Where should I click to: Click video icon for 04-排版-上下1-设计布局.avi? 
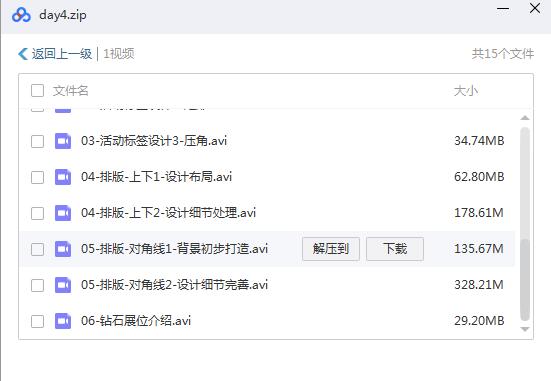pyautogui.click(x=63, y=177)
